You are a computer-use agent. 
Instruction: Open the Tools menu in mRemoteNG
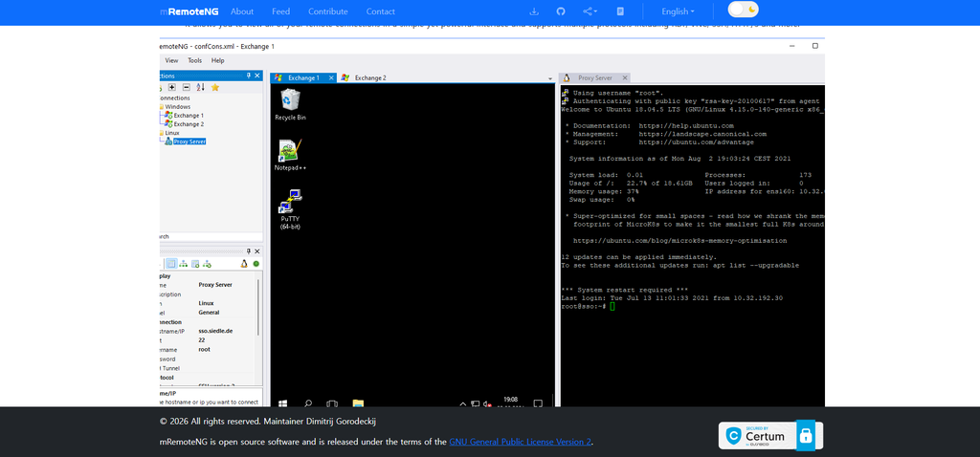tap(195, 60)
